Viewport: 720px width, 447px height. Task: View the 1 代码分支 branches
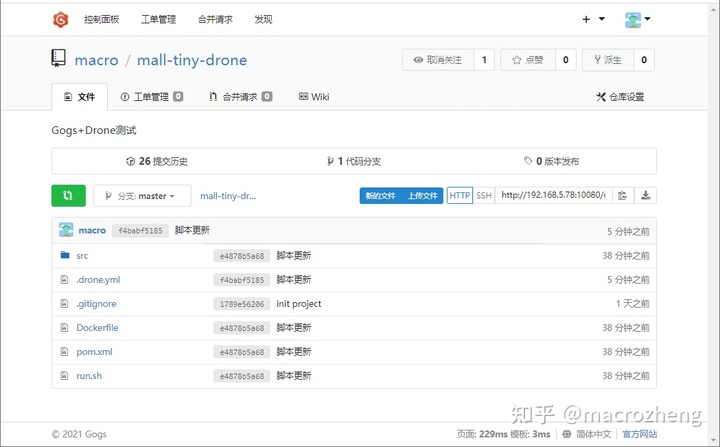(354, 161)
